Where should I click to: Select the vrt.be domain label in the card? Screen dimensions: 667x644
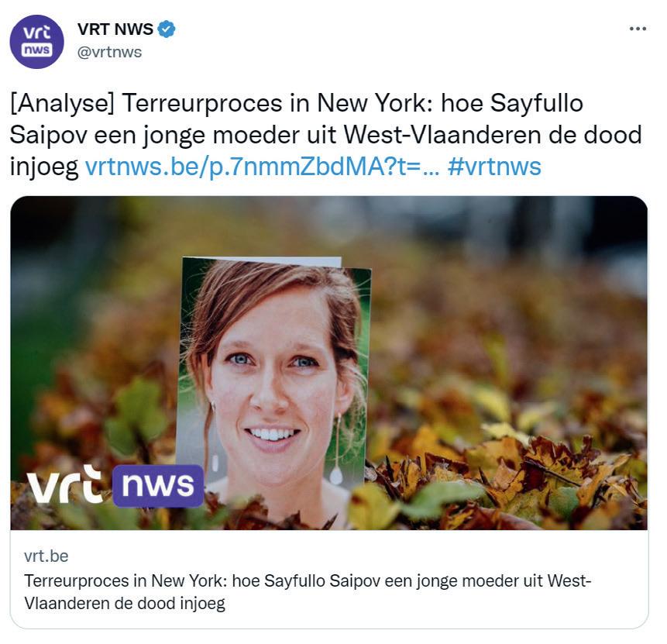pyautogui.click(x=46, y=556)
